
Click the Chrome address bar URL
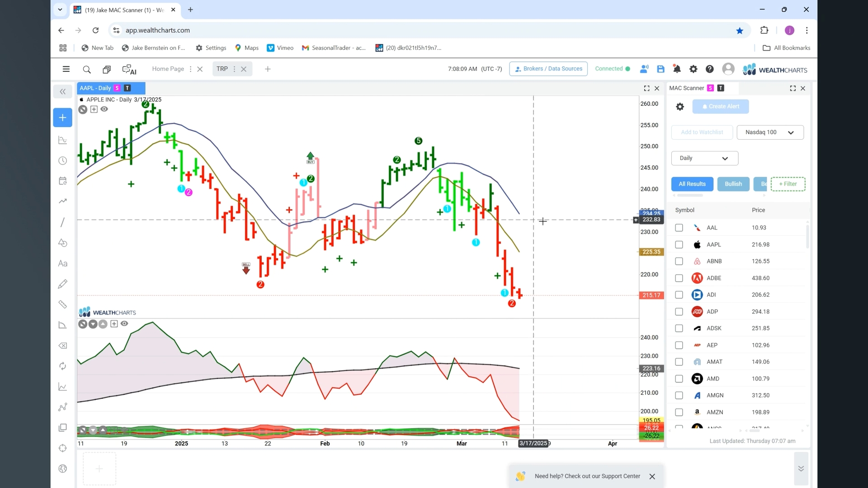[158, 30]
